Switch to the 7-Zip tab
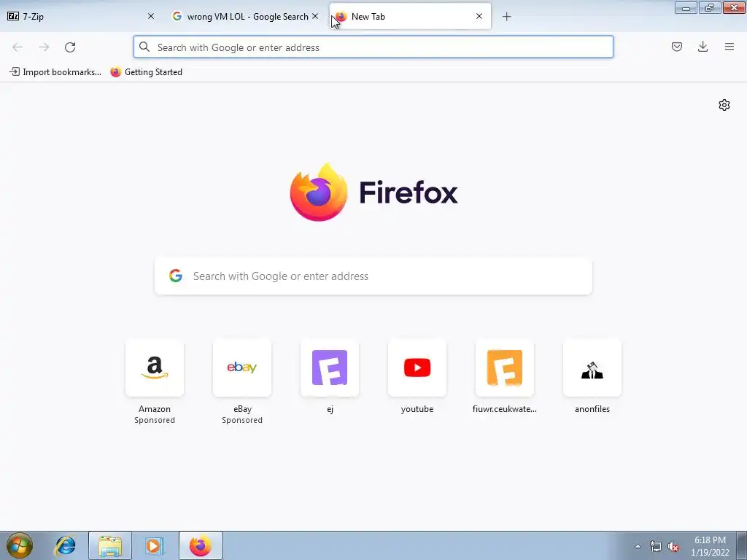This screenshot has width=747, height=560. click(82, 16)
